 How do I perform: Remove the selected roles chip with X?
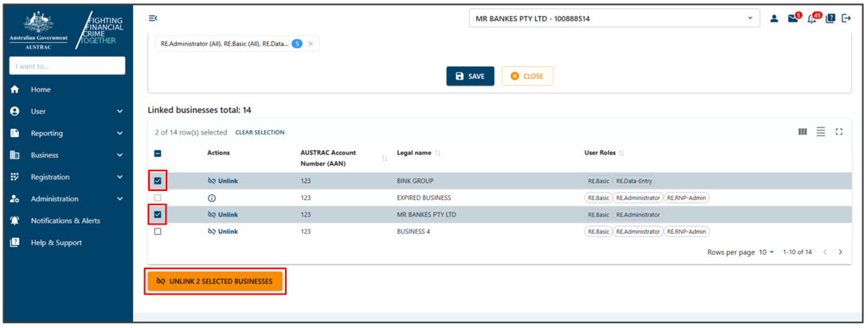click(x=311, y=44)
